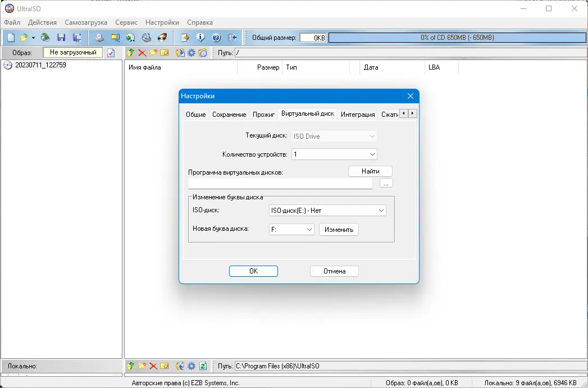This screenshot has width=588, height=388.
Task: Select the Виртуальный диск tab
Action: click(308, 113)
